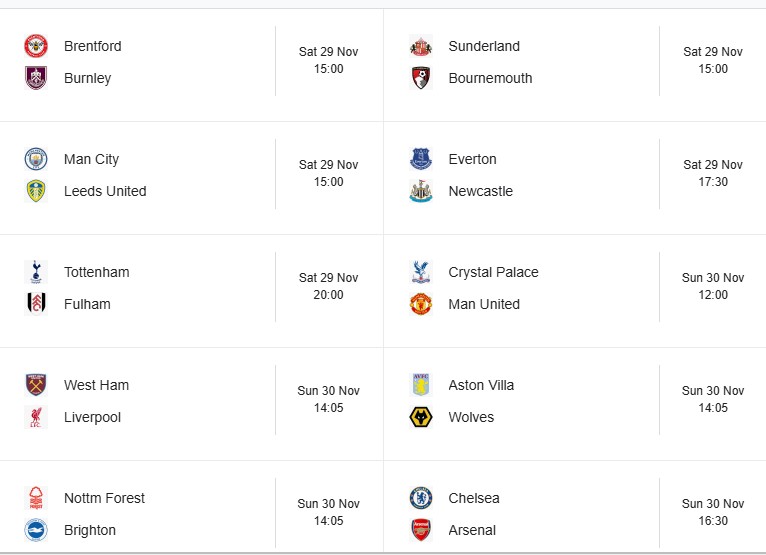Open the Aston Villa team link

(x=481, y=385)
